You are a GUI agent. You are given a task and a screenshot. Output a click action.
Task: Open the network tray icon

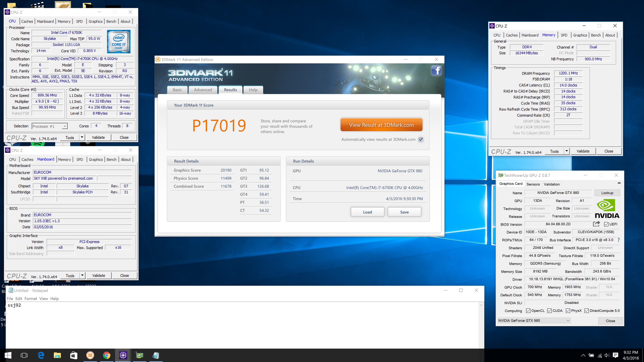[600, 355]
